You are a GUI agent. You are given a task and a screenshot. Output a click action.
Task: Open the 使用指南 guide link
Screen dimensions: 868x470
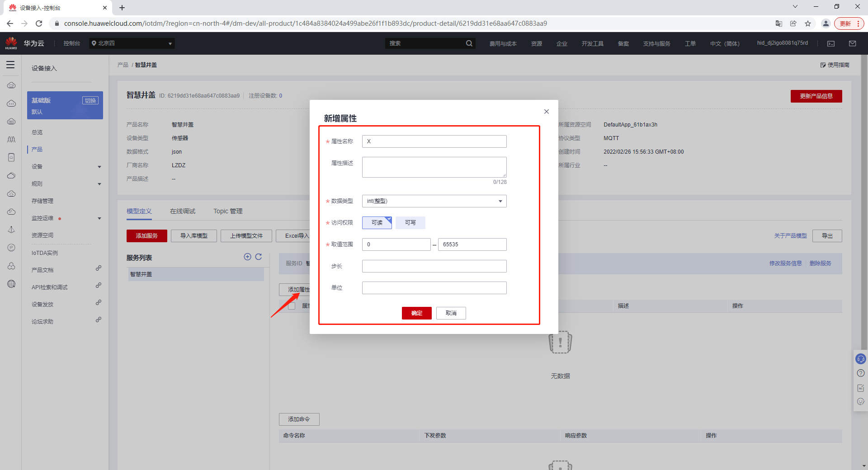[x=835, y=65]
